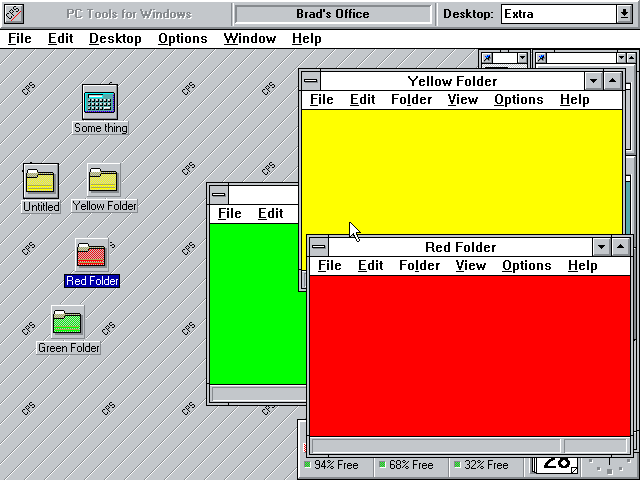The image size is (640, 480).
Task: Open Red Folder window control menu box
Action: coord(319,247)
